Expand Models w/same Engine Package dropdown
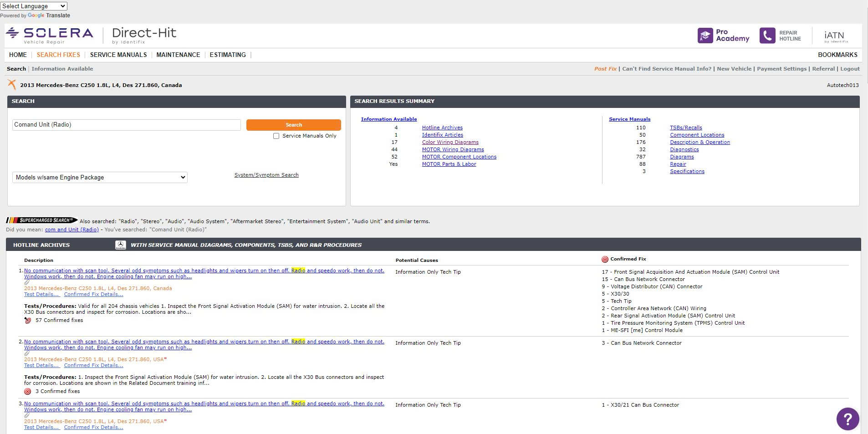Screen dimensions: 868x434 pyautogui.click(x=100, y=177)
